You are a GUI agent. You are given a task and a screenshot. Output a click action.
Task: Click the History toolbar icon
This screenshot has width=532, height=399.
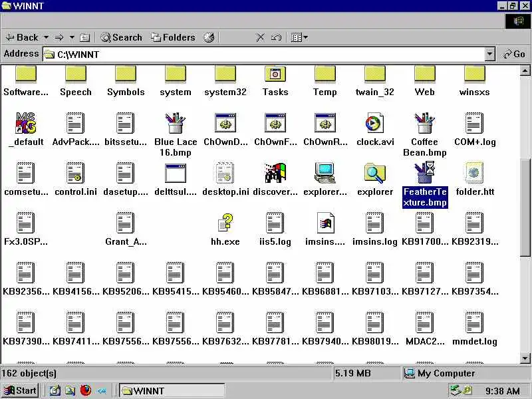[x=209, y=37]
